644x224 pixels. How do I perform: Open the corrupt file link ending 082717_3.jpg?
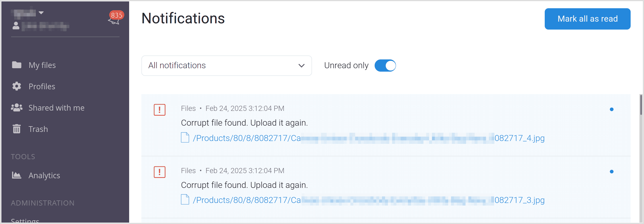tap(368, 200)
